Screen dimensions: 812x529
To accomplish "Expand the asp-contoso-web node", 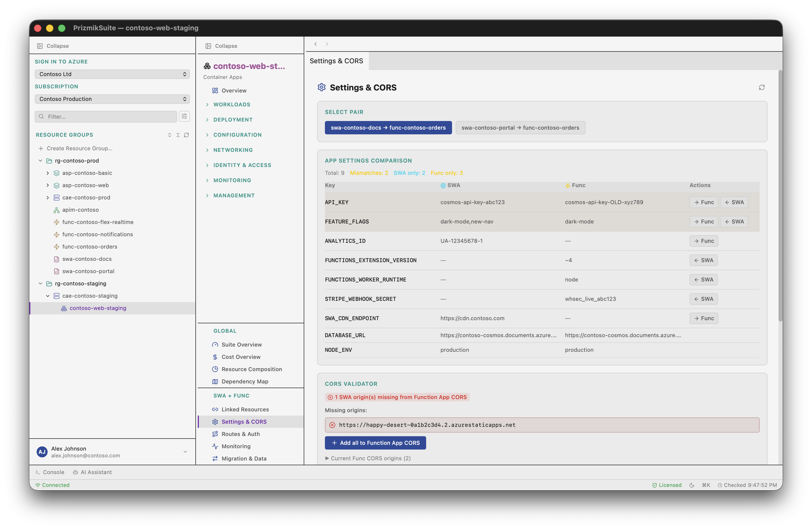I will tap(48, 185).
